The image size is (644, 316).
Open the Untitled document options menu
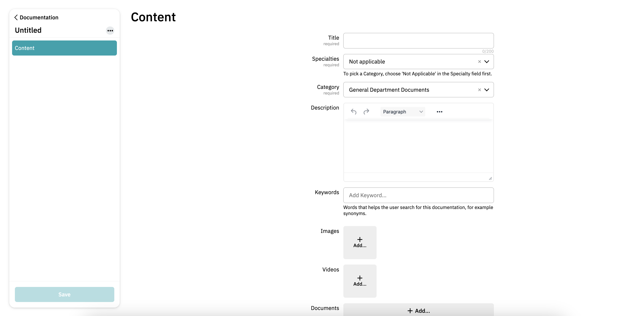110,31
